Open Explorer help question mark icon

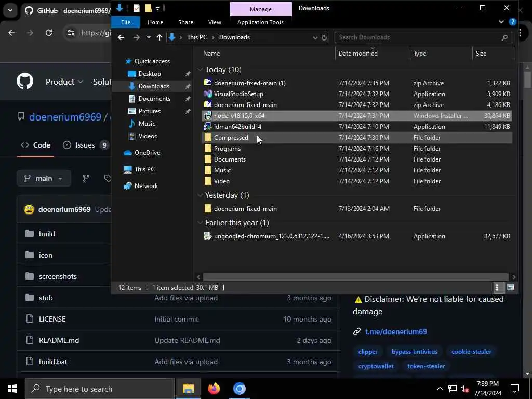tap(513, 22)
